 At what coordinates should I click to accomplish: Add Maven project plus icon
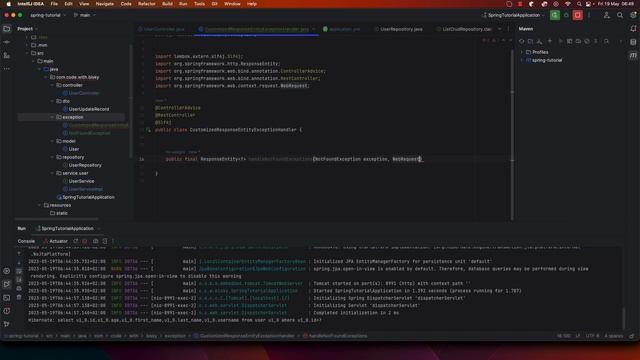coord(549,41)
